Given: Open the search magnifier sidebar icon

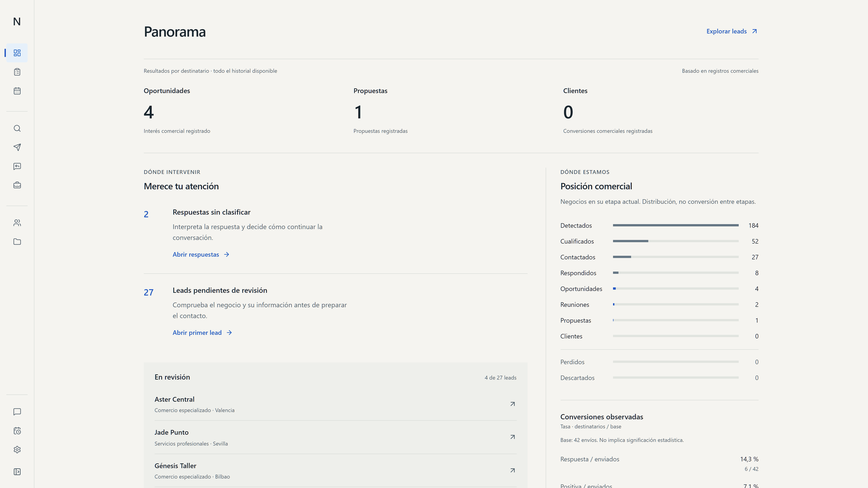Looking at the screenshot, I should click(x=17, y=128).
